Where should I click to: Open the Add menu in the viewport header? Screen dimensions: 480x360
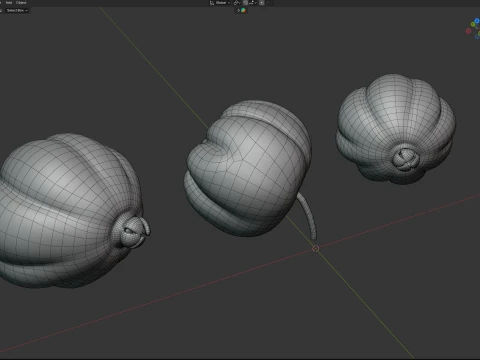9,3
